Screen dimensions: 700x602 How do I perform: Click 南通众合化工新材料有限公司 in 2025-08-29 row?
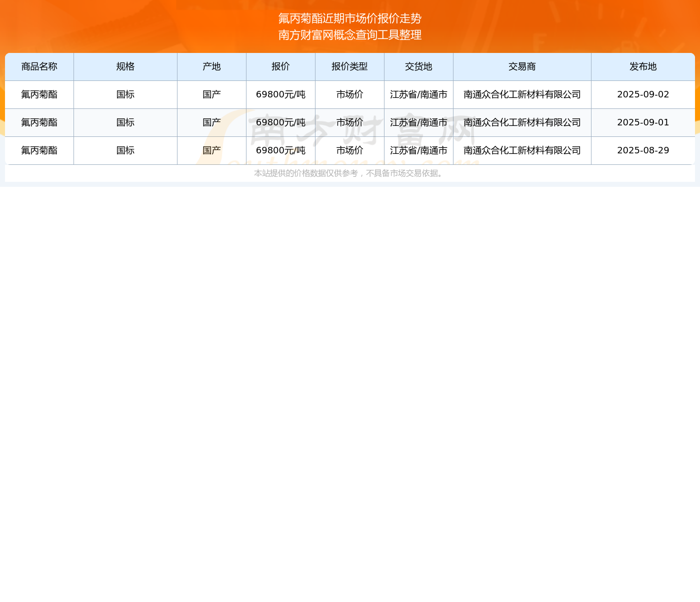(x=522, y=150)
